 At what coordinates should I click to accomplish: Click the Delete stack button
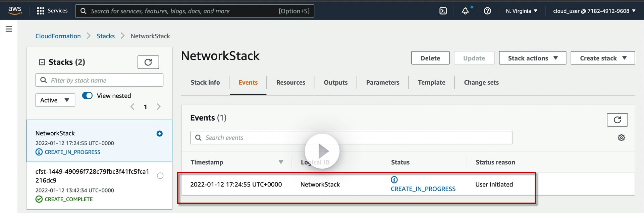point(430,58)
